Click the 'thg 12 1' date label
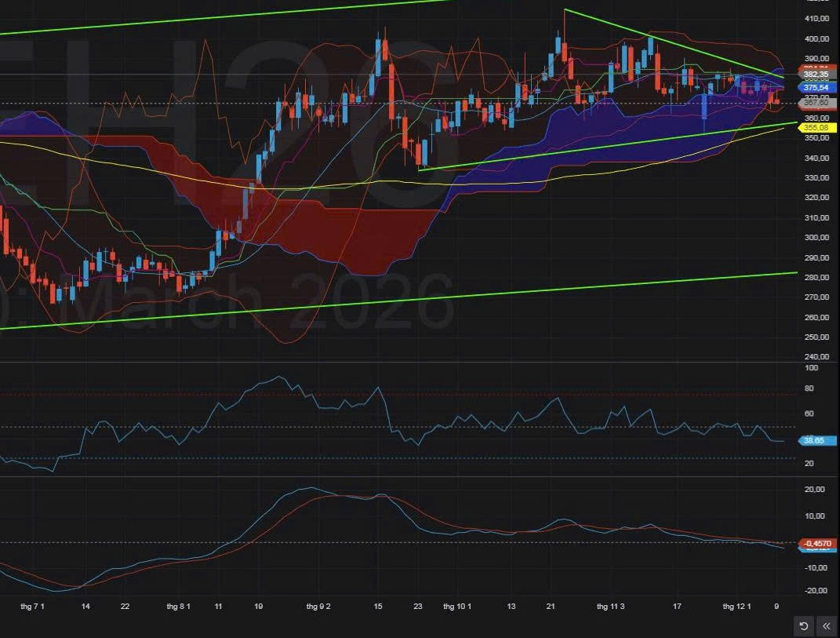The image size is (840, 638). click(736, 607)
